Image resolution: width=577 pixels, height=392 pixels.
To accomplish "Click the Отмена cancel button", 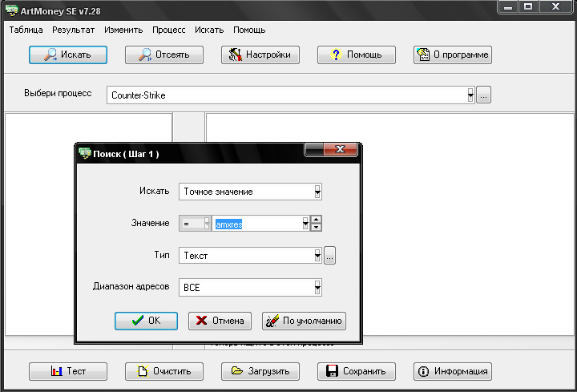I will tap(220, 321).
